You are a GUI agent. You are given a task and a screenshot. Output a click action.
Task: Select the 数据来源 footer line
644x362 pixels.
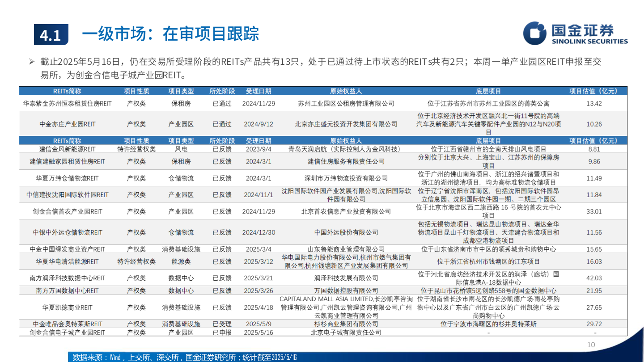(185, 358)
